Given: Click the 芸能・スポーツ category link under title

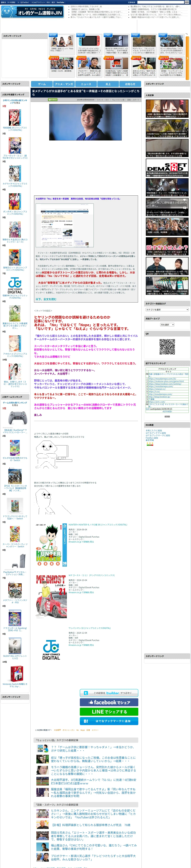Looking at the screenshot, I should point(133,100).
